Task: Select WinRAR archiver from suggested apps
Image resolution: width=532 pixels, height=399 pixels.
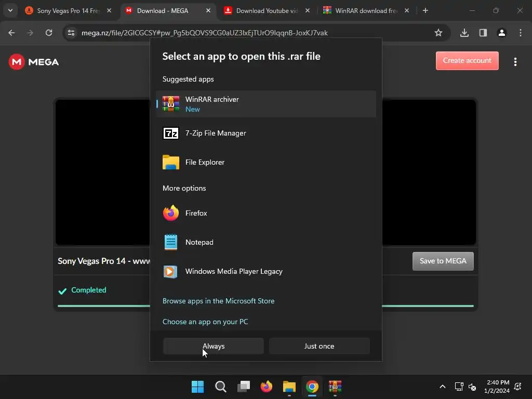Action: click(265, 104)
